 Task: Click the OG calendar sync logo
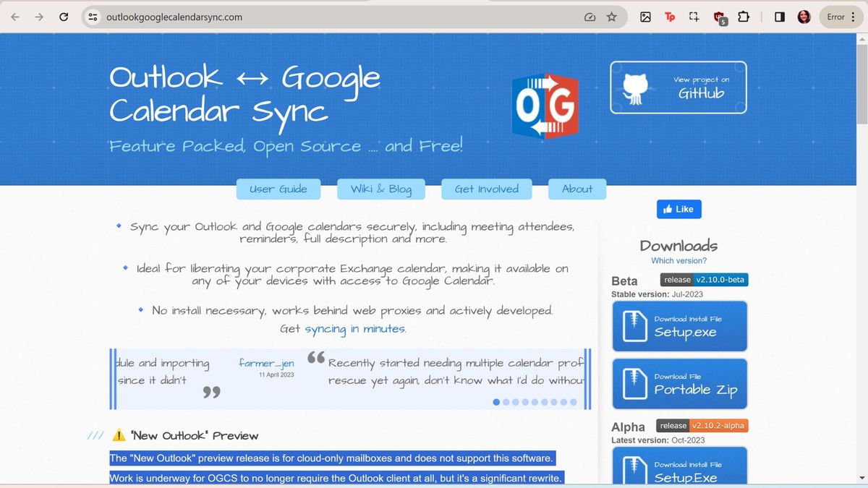545,106
